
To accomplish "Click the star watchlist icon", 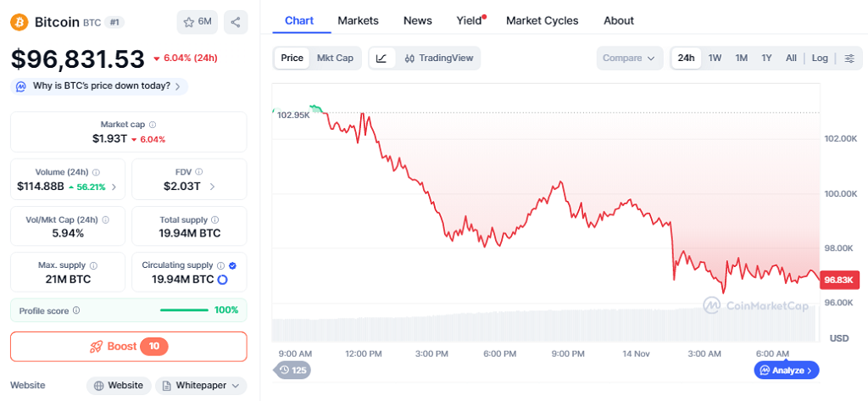I will tap(189, 22).
